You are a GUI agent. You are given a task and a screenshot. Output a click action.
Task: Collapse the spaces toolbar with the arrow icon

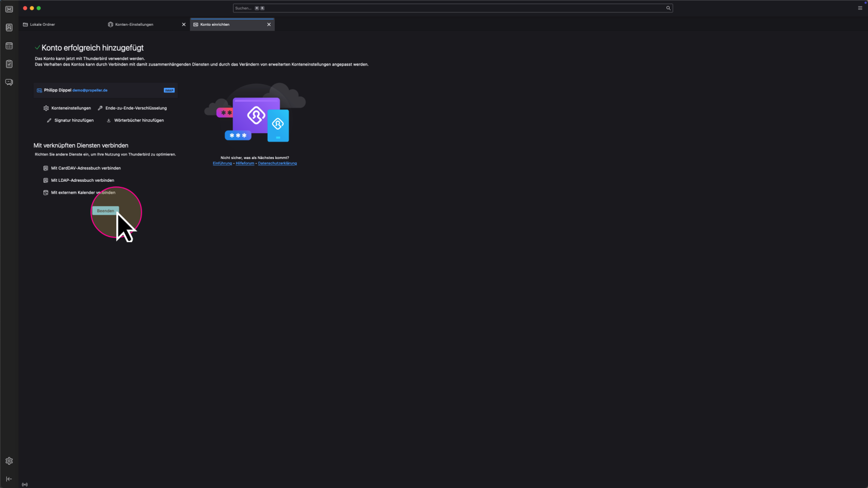(9, 479)
